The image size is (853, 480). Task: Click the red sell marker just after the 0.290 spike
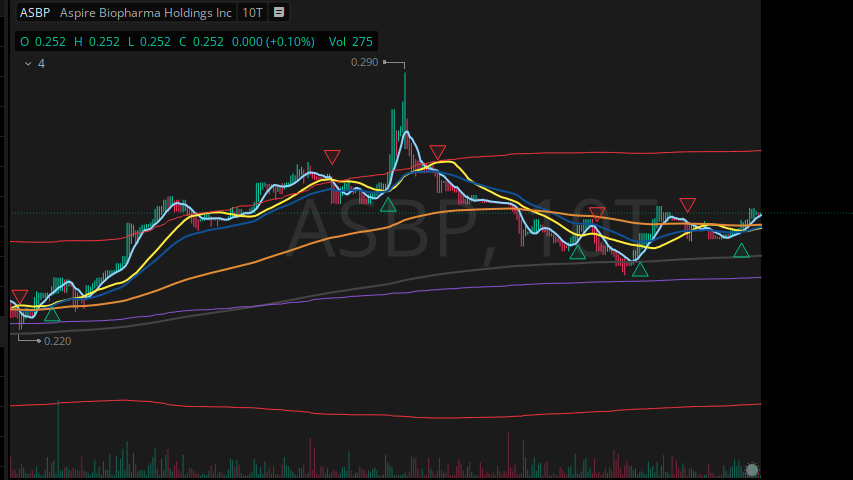click(x=437, y=151)
